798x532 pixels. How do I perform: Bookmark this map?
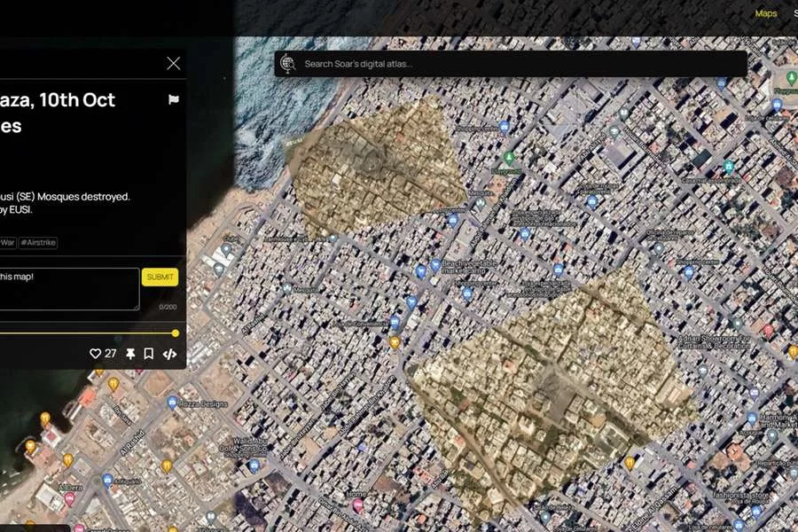(x=149, y=354)
